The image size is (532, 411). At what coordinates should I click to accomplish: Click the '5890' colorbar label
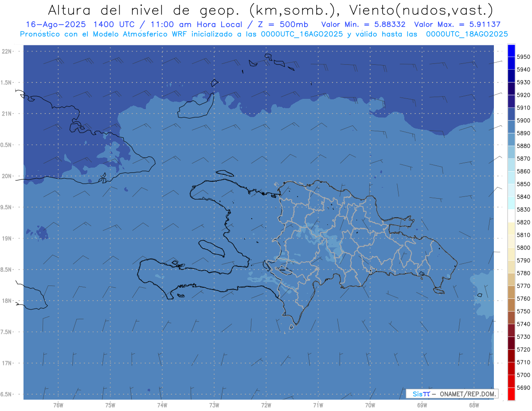tap(523, 133)
